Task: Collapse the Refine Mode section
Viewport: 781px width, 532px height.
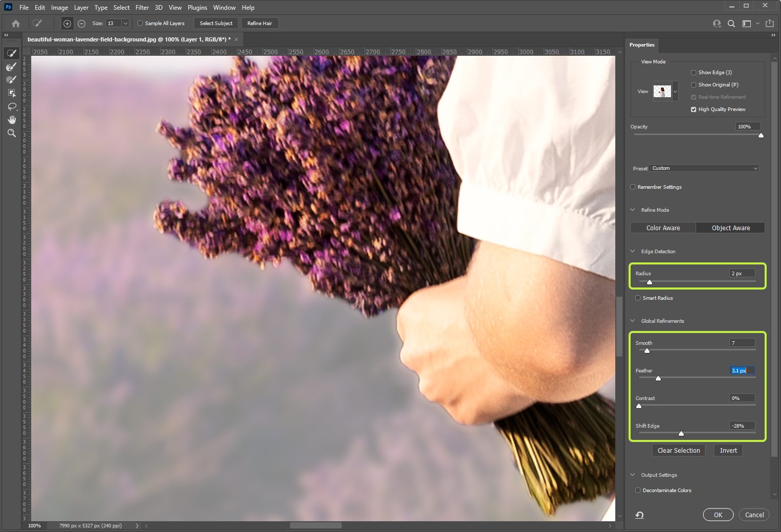Action: point(633,210)
